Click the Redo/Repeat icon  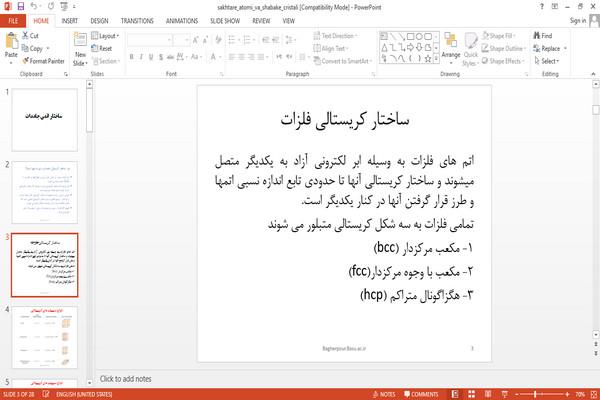(51, 6)
